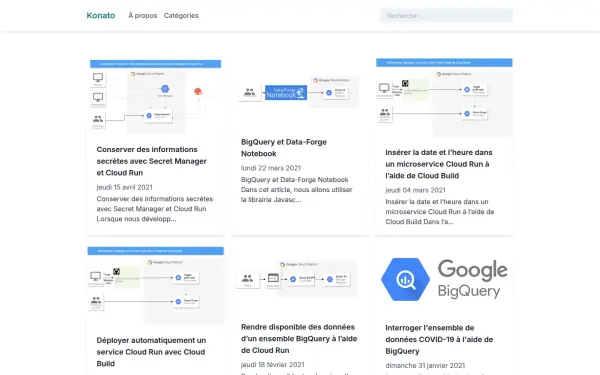Click the blue hexagon icon in Secret Manager diagram
The image size is (600, 375).
[x=165, y=89]
